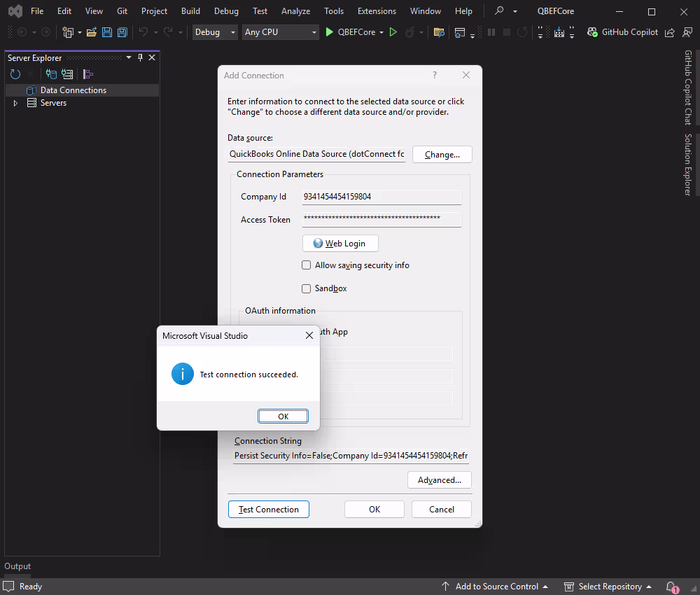Open the Test menu
700x595 pixels.
coord(260,11)
